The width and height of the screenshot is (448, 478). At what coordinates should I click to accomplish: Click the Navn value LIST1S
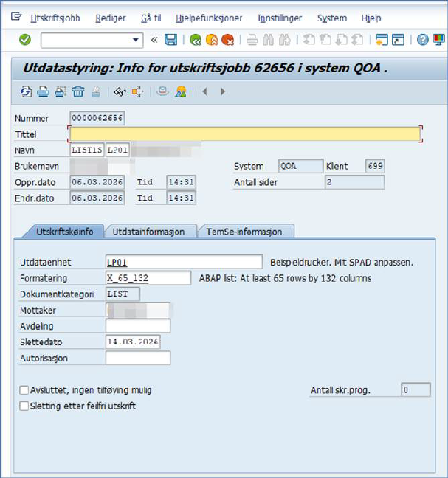[87, 150]
